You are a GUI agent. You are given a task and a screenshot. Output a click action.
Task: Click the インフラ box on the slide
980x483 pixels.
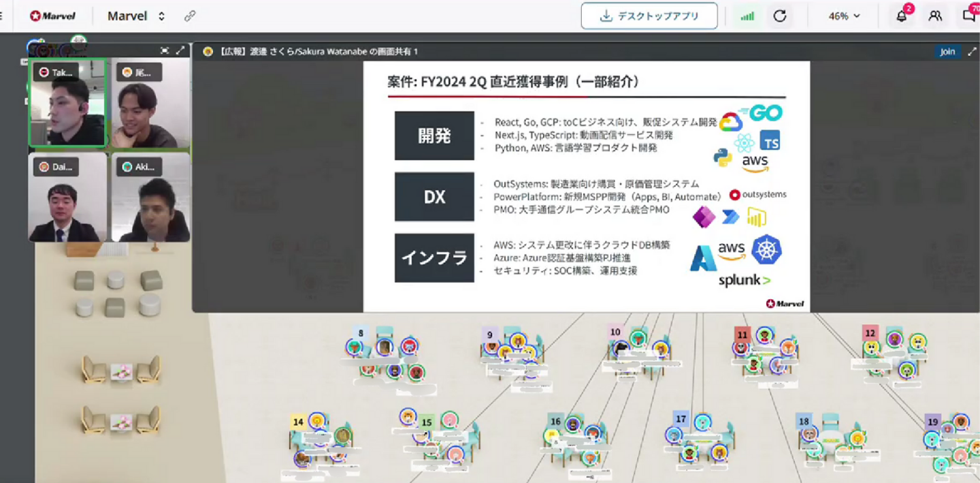pos(434,258)
